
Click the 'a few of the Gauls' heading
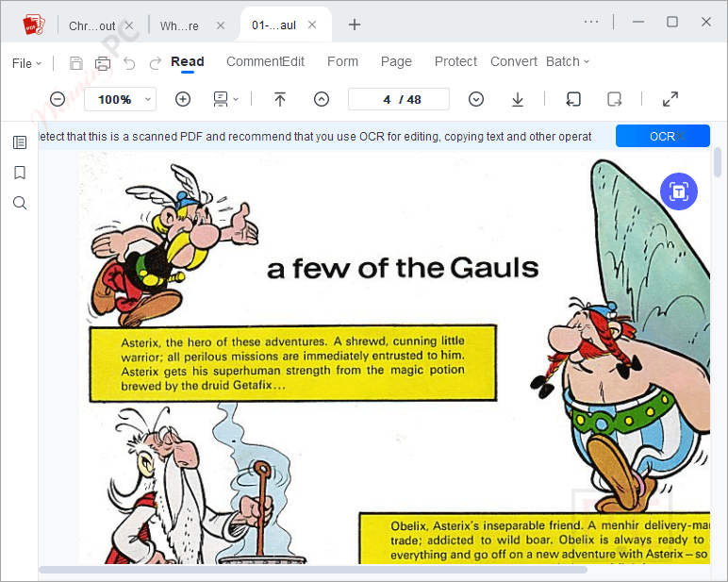(403, 268)
